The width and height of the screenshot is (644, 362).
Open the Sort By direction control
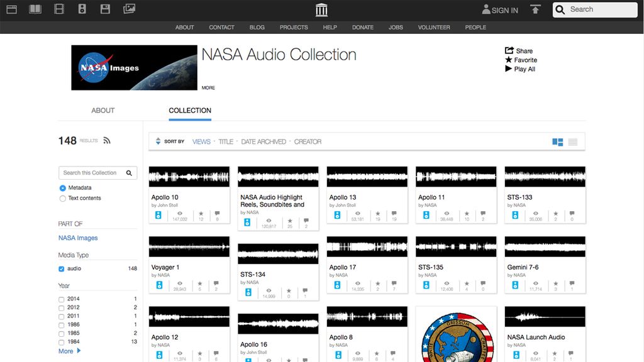pyautogui.click(x=158, y=141)
